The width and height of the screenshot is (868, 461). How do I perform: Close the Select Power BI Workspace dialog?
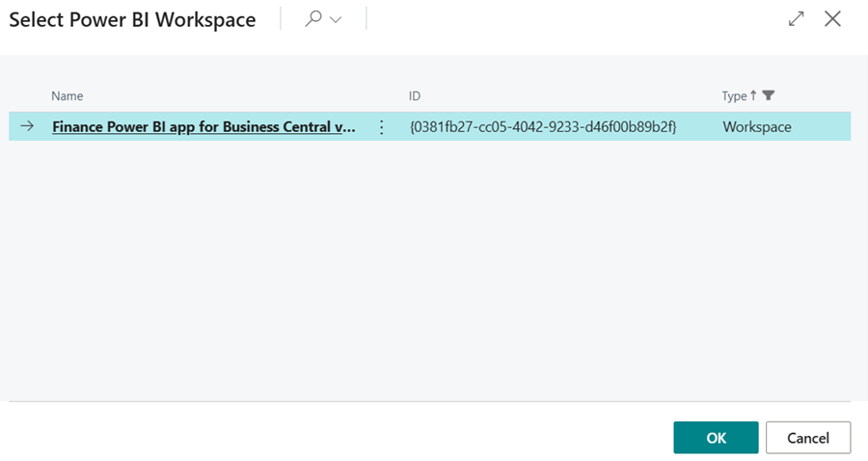point(832,19)
